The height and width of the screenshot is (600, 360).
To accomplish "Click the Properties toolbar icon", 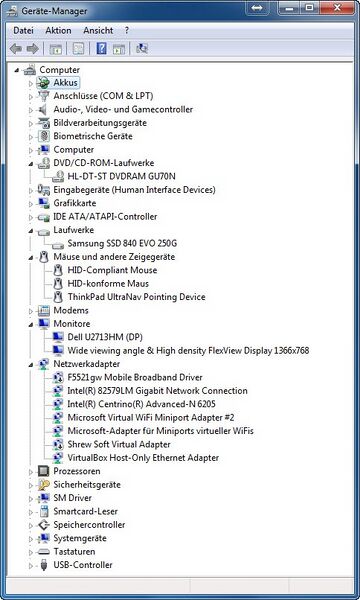I will pyautogui.click(x=78, y=49).
